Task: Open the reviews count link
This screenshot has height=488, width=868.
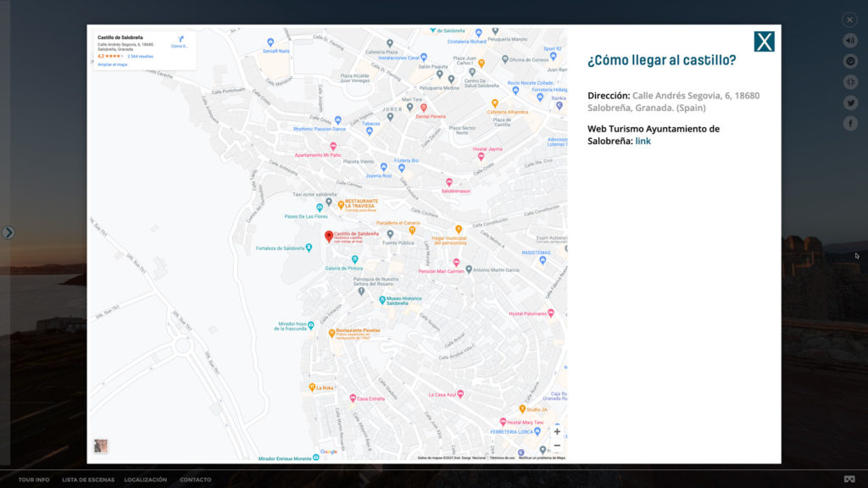Action: [x=140, y=57]
